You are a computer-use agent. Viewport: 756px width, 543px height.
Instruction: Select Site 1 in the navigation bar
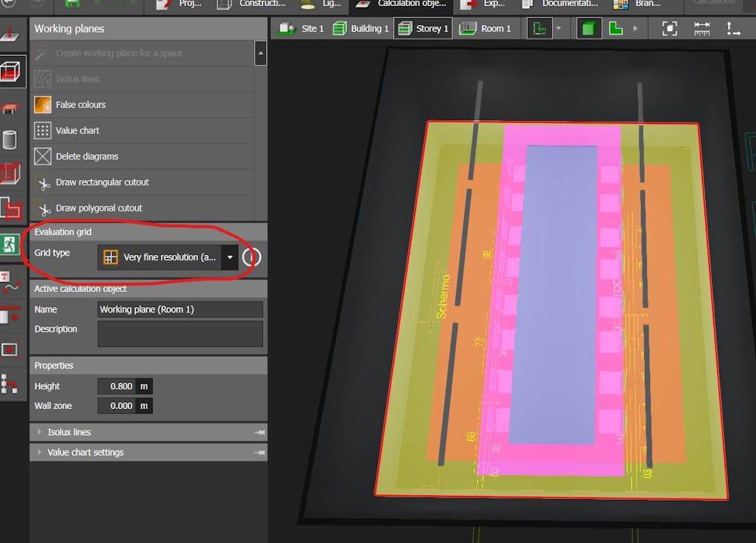302,29
